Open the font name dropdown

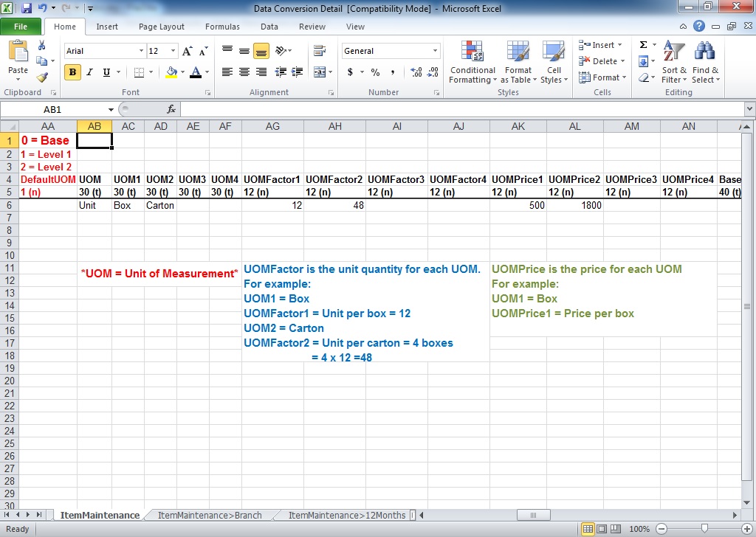(x=141, y=51)
